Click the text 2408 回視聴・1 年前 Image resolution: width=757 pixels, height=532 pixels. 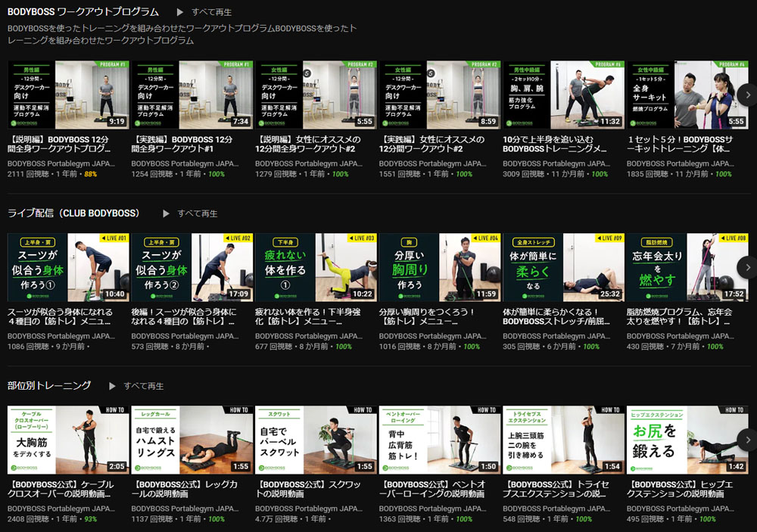coord(42,519)
